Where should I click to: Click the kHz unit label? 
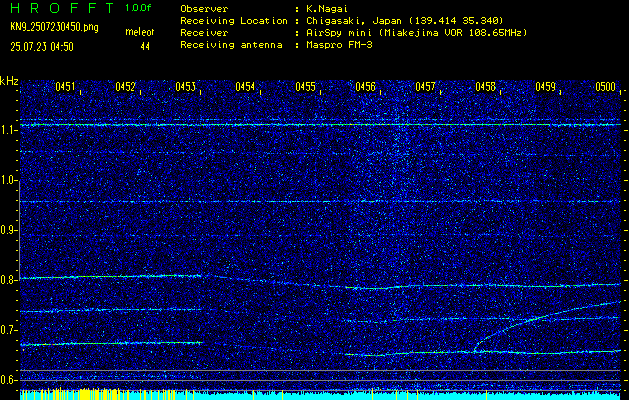coord(9,81)
